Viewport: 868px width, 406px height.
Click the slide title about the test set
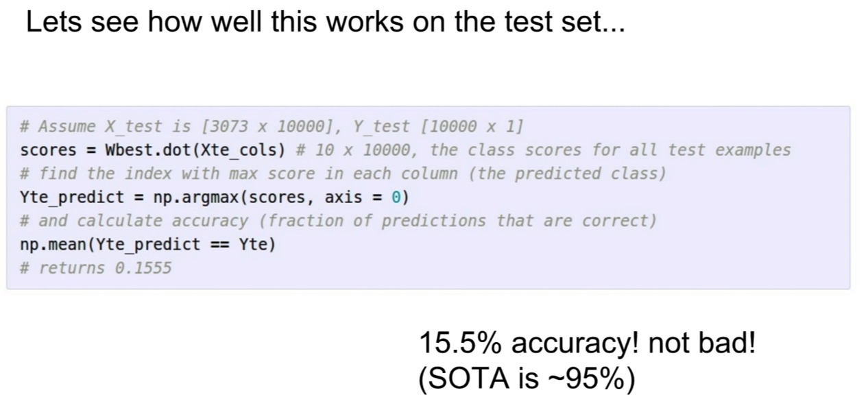[326, 23]
